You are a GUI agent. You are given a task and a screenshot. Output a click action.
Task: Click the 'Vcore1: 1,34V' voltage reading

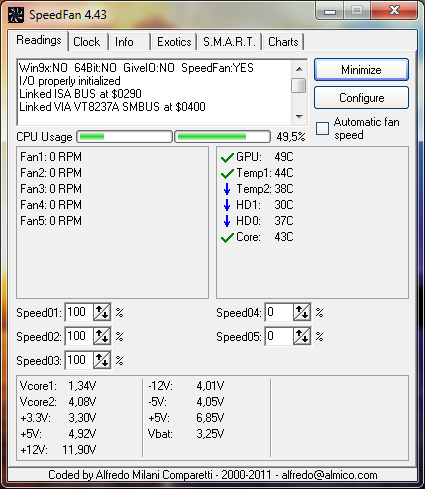[58, 386]
